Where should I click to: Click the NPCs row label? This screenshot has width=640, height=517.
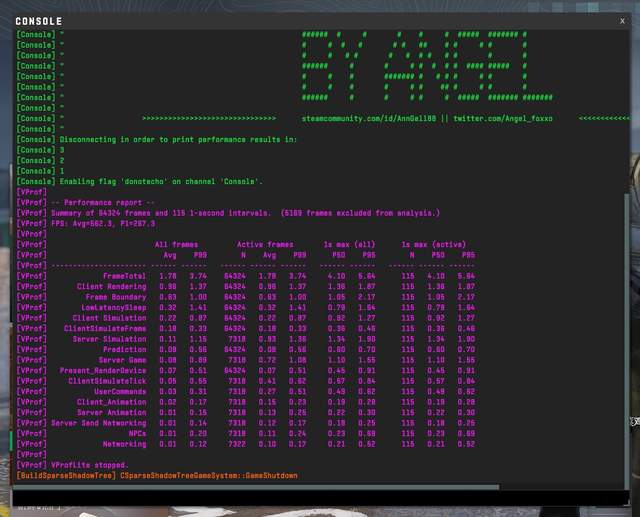[137, 433]
